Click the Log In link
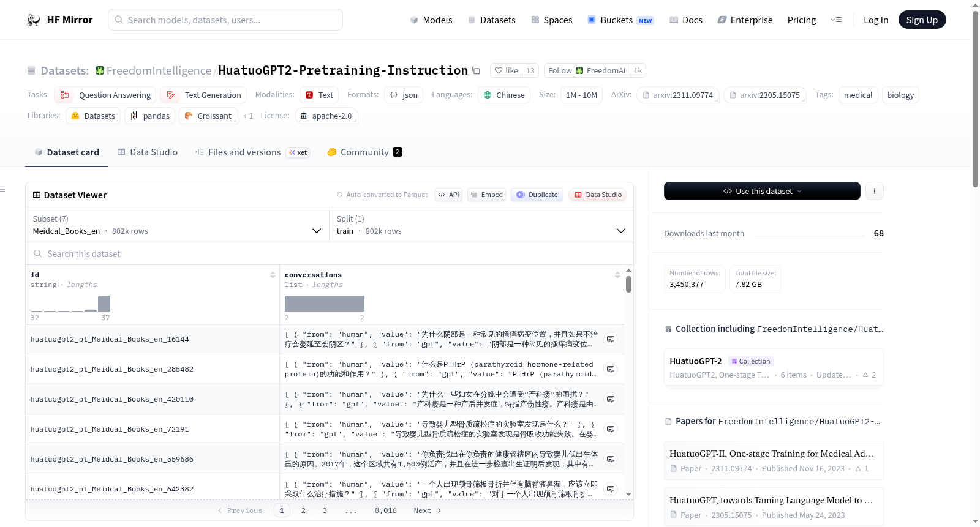The width and height of the screenshot is (980, 527). click(x=876, y=20)
